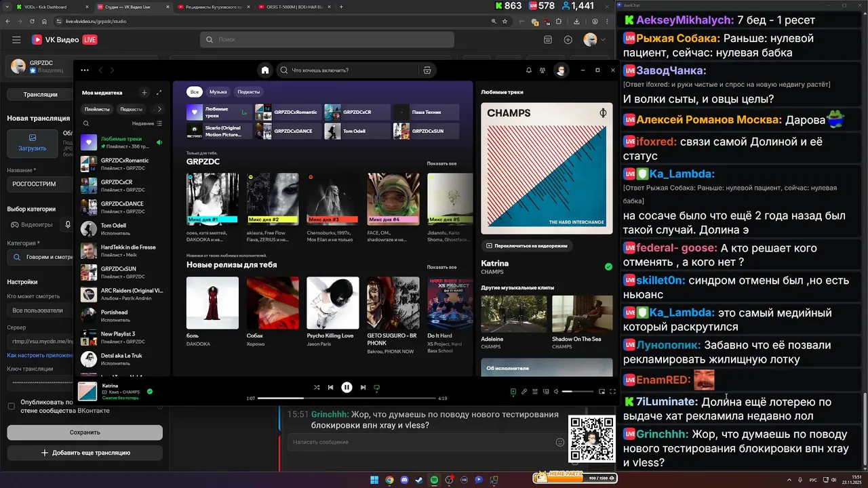Mute Spotify volume speaker icon
The image size is (868, 488).
556,391
